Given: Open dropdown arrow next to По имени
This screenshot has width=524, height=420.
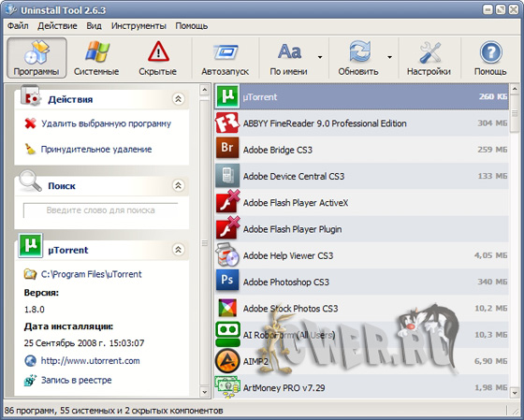Looking at the screenshot, I should coord(320,57).
